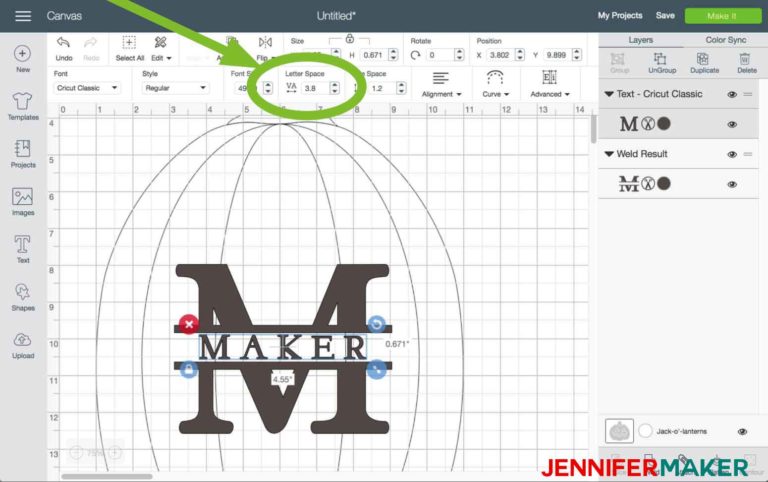Hide the Jack-o'-lanterns layer
Screen dimensions: 768x482
tap(743, 432)
